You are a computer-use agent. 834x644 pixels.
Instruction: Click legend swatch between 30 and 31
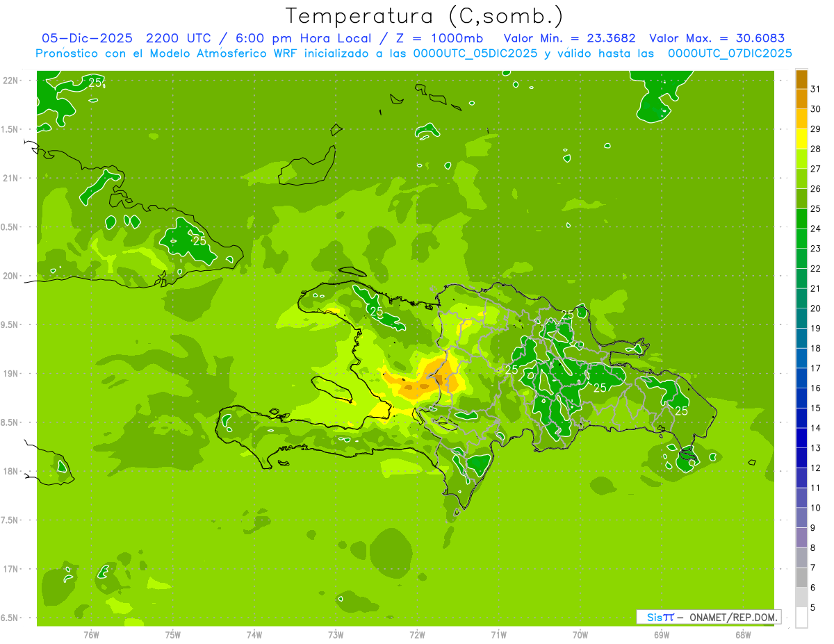click(801, 99)
